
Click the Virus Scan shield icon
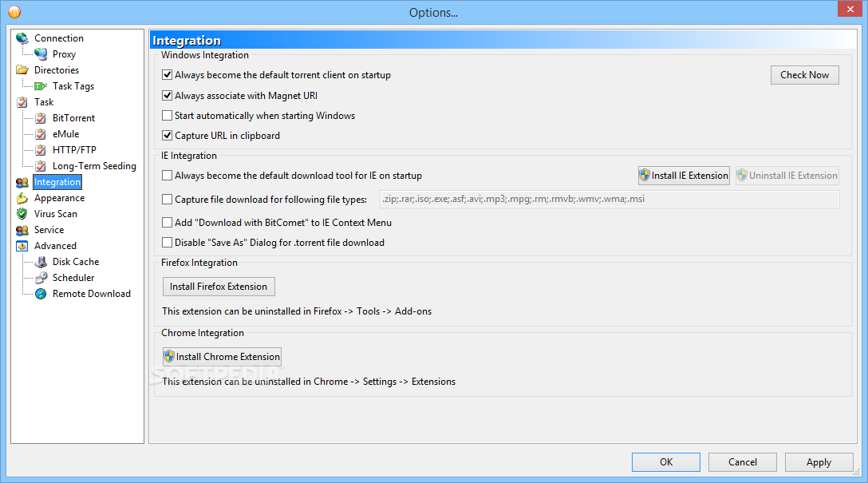22,214
